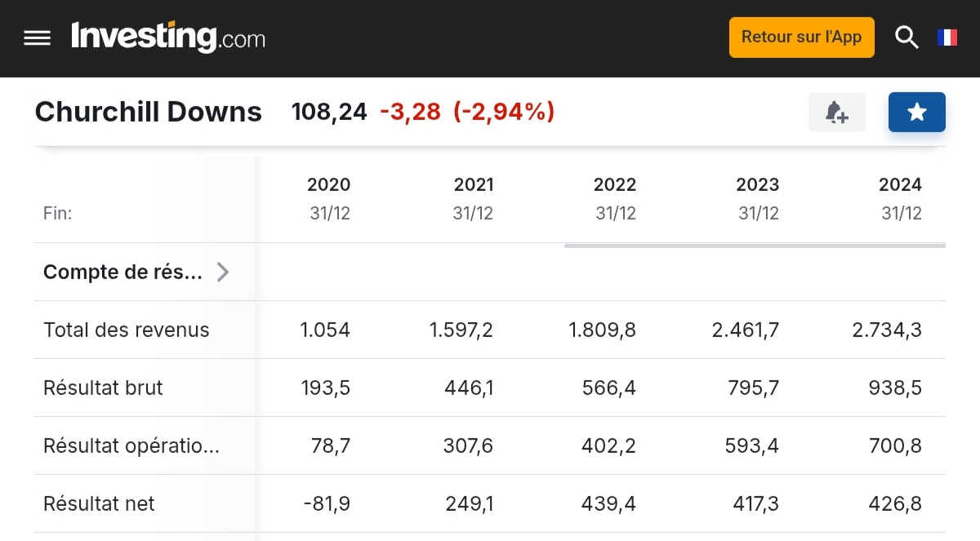Select the 2022 gross profit value 566,4
Image resolution: width=980 pixels, height=541 pixels.
click(611, 388)
